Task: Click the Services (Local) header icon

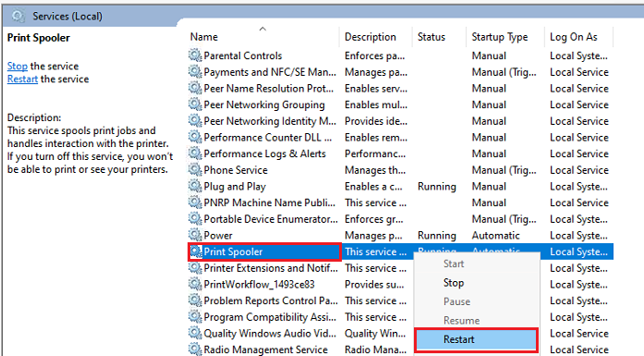Action: pos(18,16)
